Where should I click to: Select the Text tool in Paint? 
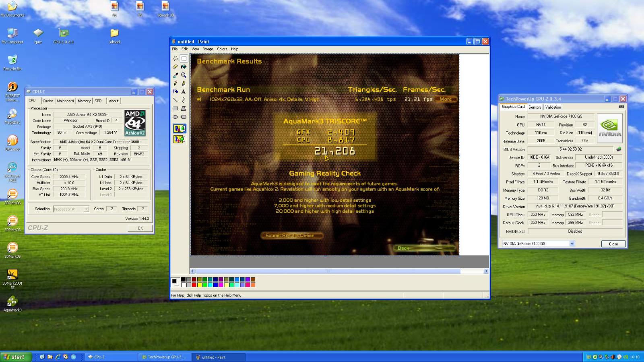tap(184, 92)
